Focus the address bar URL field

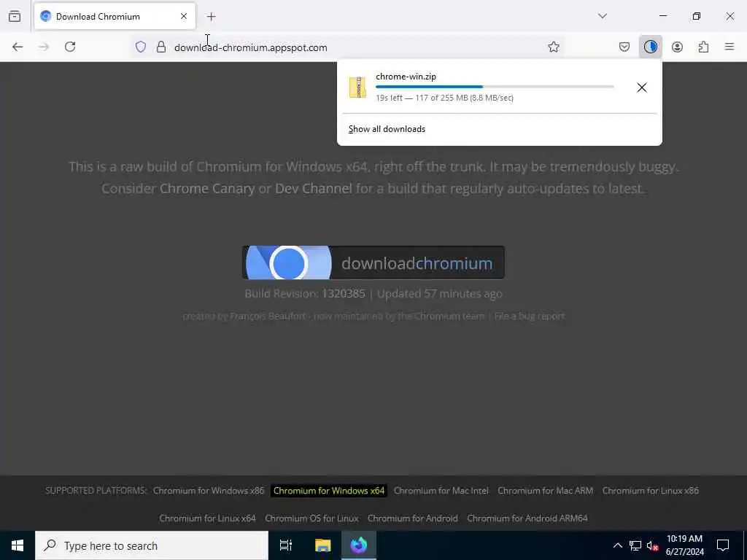[348, 47]
